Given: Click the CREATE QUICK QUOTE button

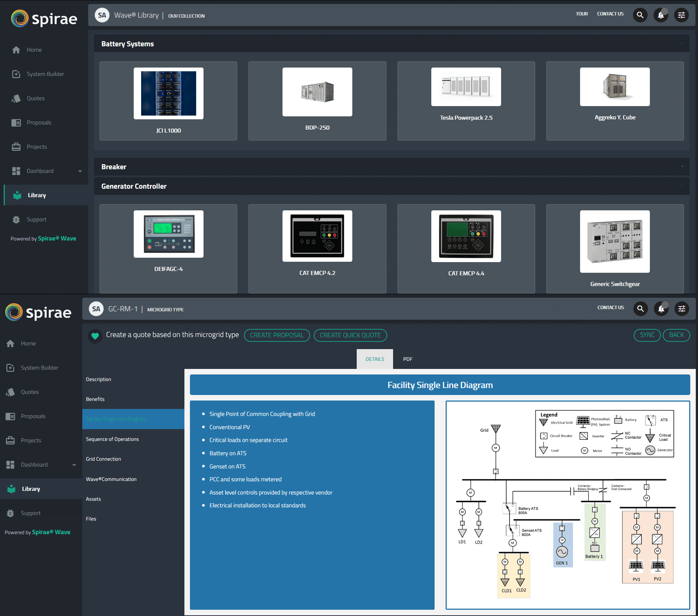Looking at the screenshot, I should click(x=350, y=335).
